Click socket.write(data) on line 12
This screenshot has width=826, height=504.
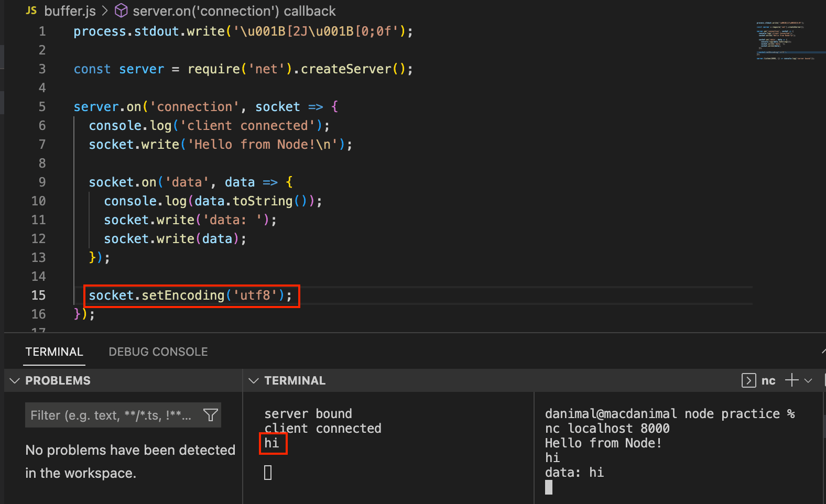[x=175, y=238]
